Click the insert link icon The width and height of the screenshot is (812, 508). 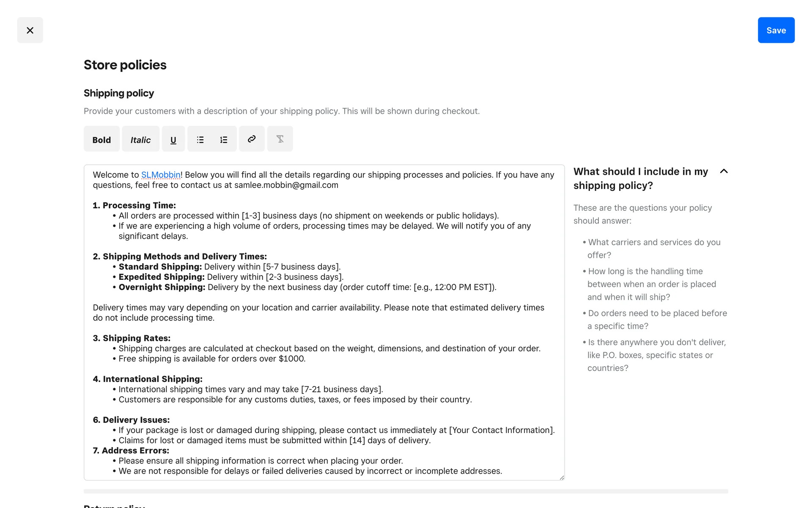coord(252,139)
